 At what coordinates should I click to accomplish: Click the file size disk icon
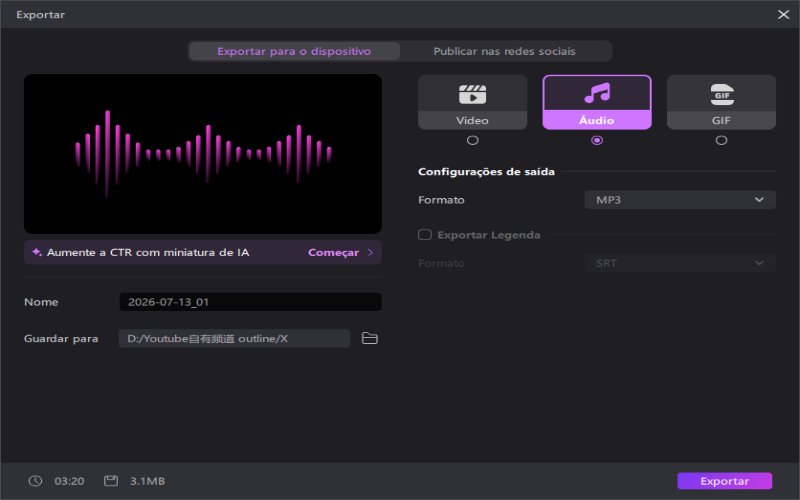click(x=111, y=481)
